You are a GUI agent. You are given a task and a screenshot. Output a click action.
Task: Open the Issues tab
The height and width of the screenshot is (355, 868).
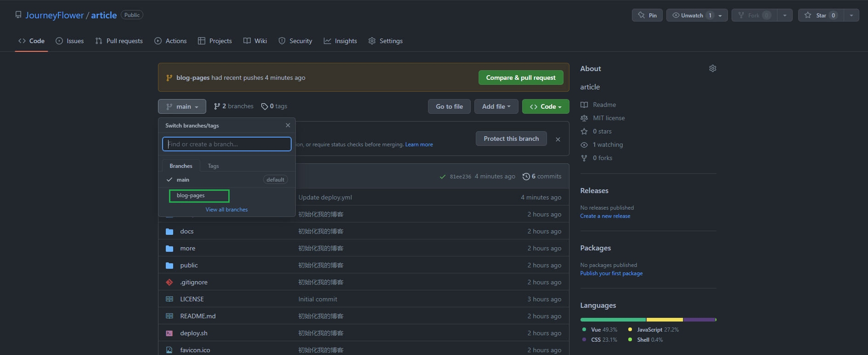coord(70,41)
